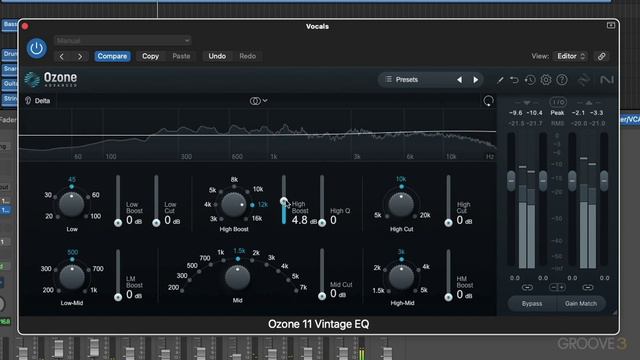Adjust the LM Boost slider
Image resolution: width=640 pixels, height=360 pixels.
tap(118, 275)
